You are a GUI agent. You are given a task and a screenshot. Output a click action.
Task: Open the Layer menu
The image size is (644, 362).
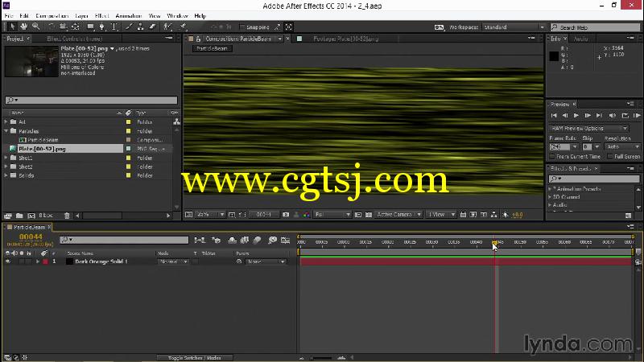pyautogui.click(x=81, y=15)
